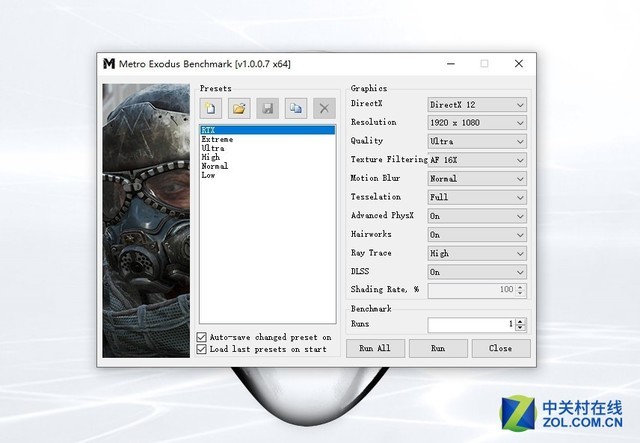
Task: Open the Hairworks dropdown
Action: coord(477,235)
